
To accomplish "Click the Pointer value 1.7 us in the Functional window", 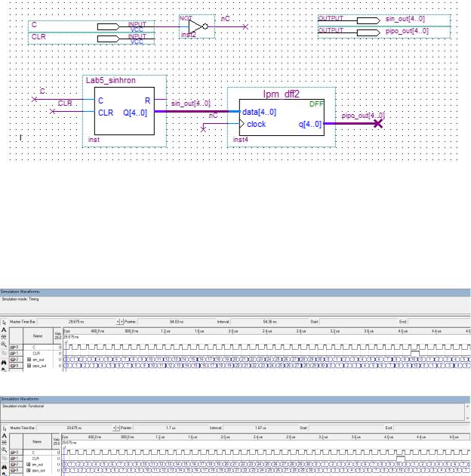I will [x=171, y=428].
